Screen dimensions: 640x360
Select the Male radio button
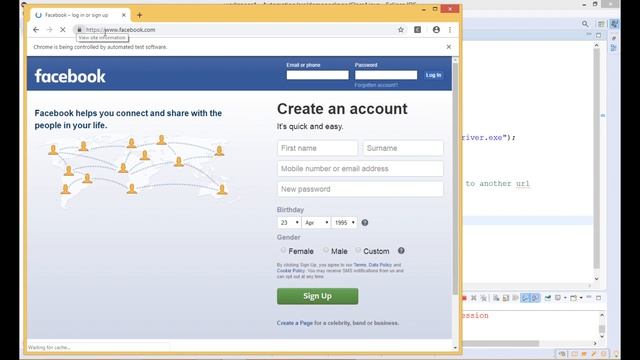[326, 250]
